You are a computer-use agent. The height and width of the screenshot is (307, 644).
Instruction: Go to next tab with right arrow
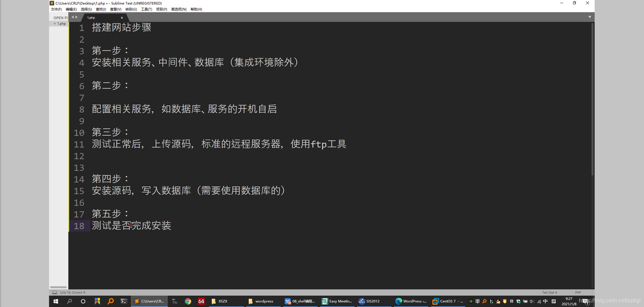[77, 17]
